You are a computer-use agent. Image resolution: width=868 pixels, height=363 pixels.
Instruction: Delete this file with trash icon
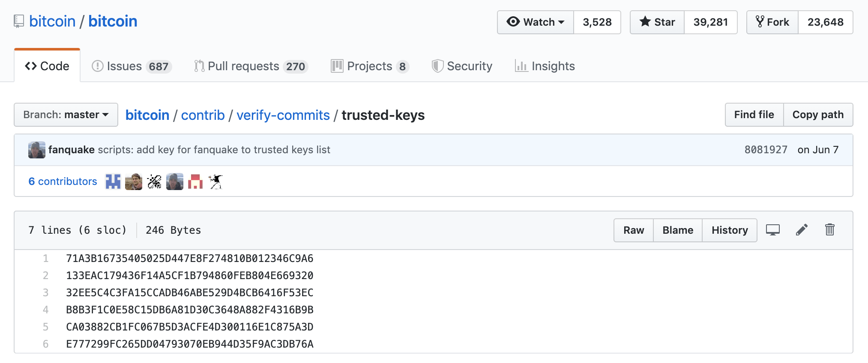830,230
